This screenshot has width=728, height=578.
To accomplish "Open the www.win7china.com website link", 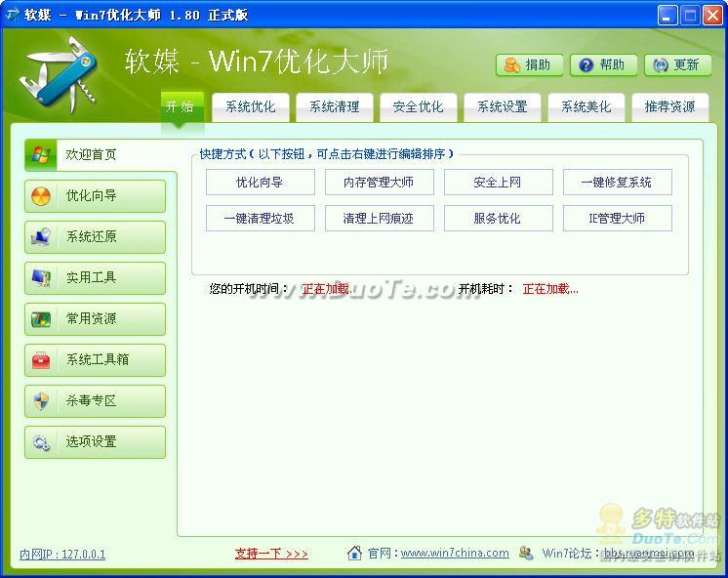I will [x=455, y=553].
